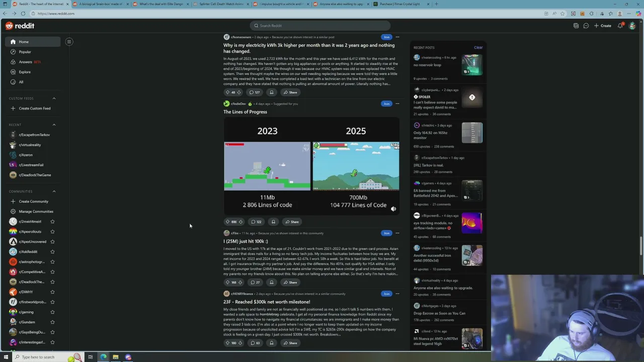Screen dimensions: 644x362
Task: Switch to Splinter Cell Deathwatch browser tab
Action: point(220,4)
